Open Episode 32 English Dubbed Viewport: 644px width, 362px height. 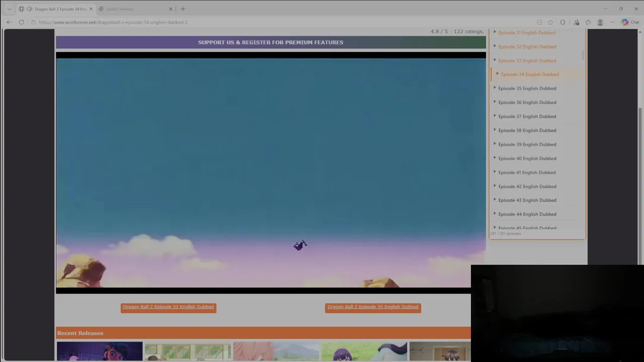pyautogui.click(x=527, y=47)
